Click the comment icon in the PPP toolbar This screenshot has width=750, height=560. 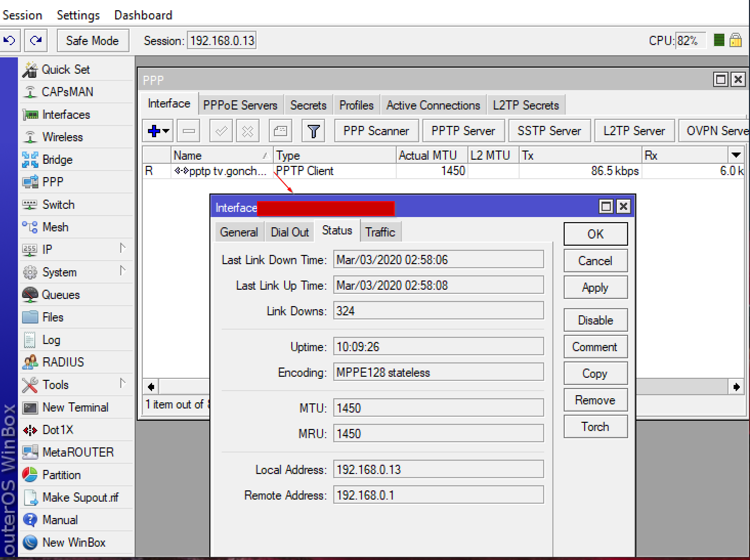click(x=281, y=131)
